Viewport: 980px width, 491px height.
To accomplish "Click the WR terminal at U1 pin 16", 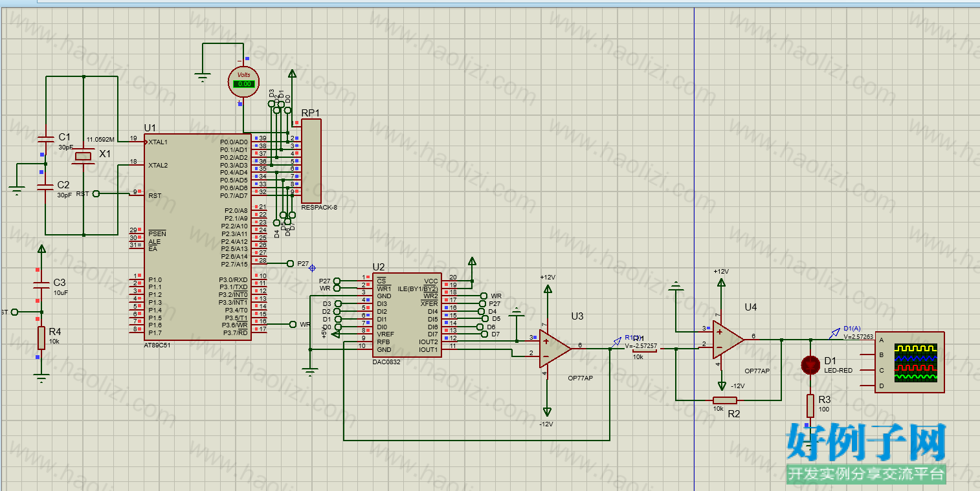I will pyautogui.click(x=293, y=324).
